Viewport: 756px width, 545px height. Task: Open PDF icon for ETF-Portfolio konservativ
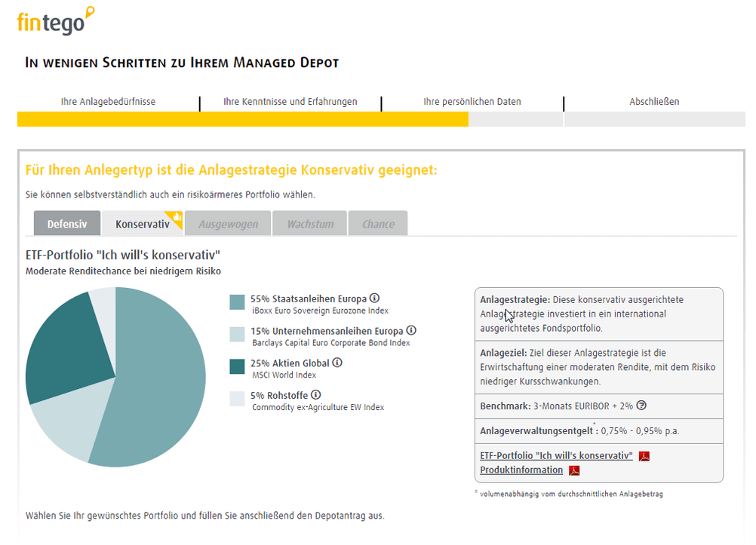644,456
